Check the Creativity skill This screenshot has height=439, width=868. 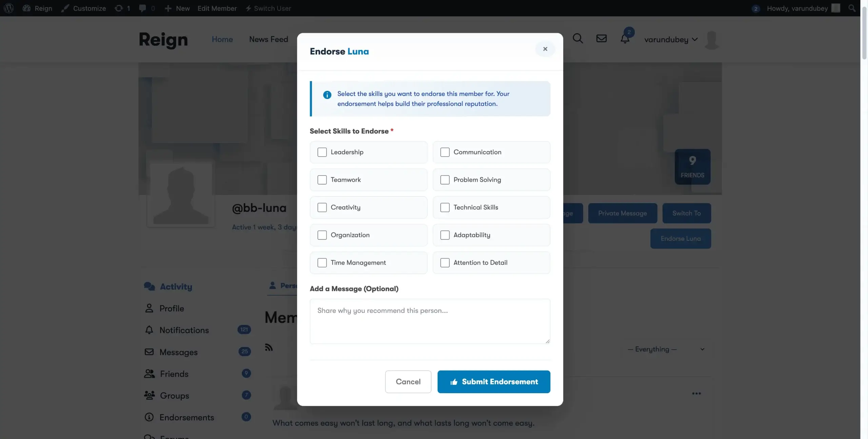pyautogui.click(x=322, y=207)
